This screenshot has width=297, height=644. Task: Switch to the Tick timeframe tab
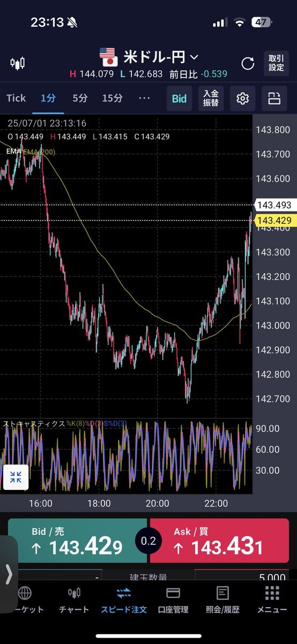[x=16, y=98]
